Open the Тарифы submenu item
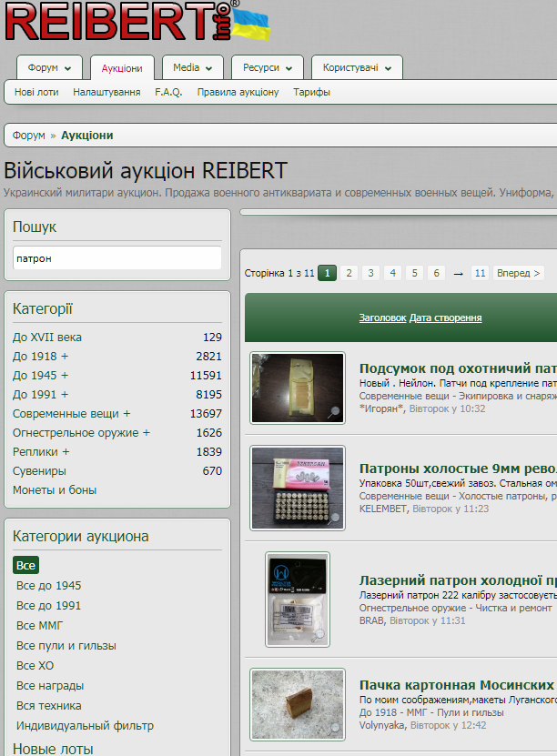 click(x=311, y=92)
